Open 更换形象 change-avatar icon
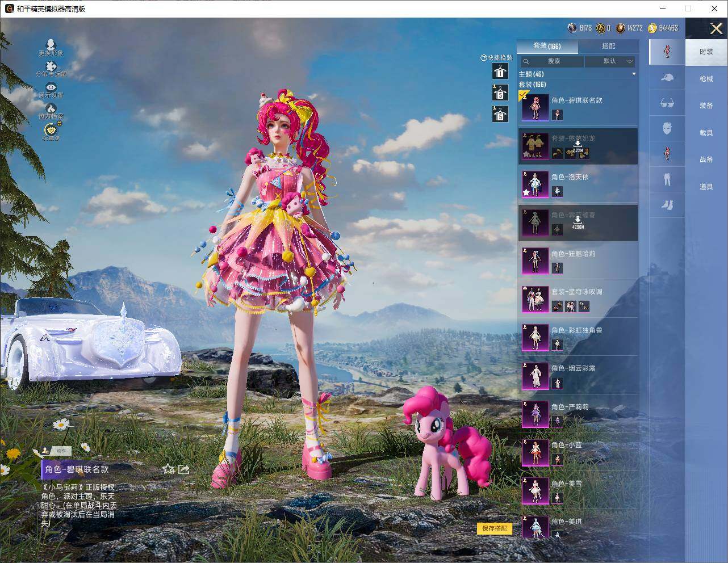The image size is (728, 563). click(x=51, y=45)
